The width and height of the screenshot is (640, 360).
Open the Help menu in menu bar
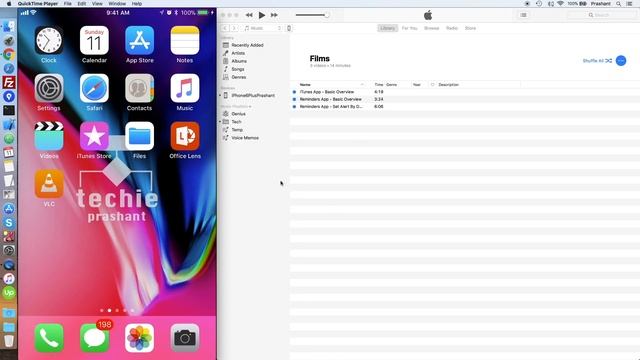pyautogui.click(x=137, y=4)
